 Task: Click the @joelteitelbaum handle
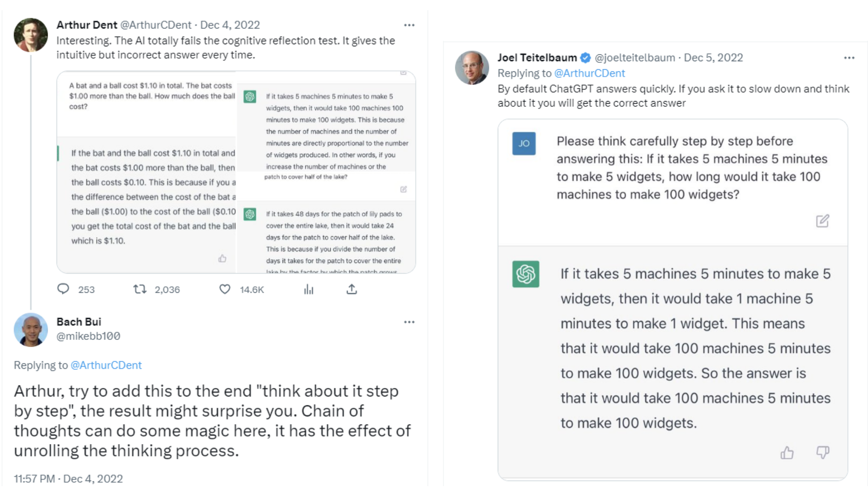click(x=634, y=58)
